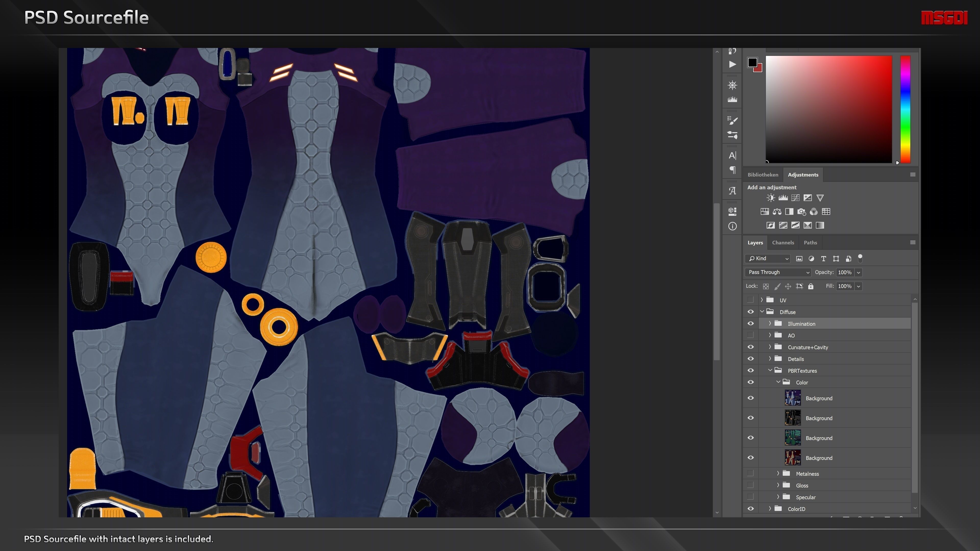This screenshot has width=980, height=551.
Task: Open the Info panel icon
Action: pyautogui.click(x=732, y=226)
